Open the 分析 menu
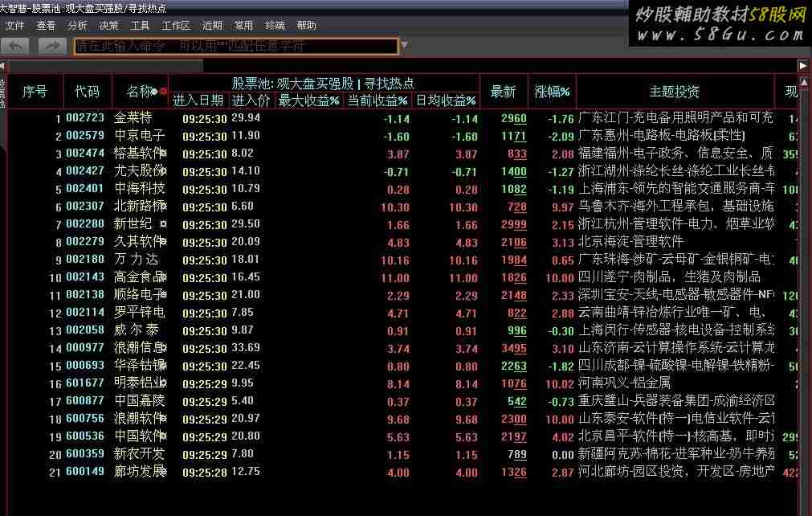 click(x=77, y=26)
